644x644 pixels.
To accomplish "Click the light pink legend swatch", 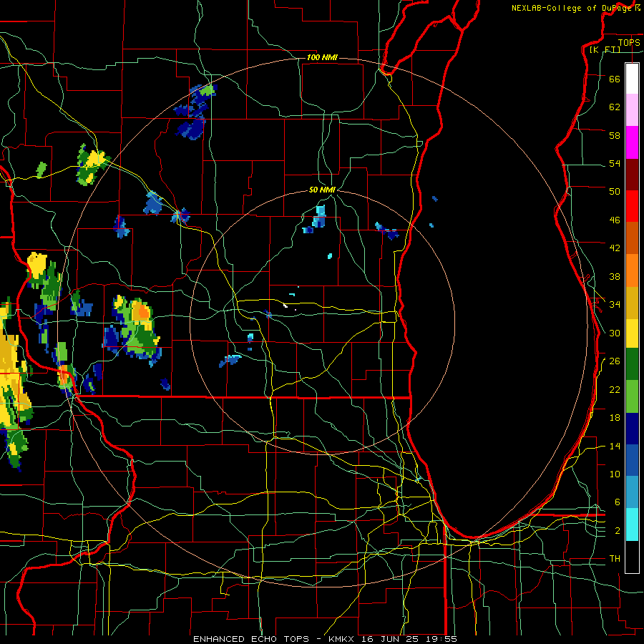I will [632, 109].
